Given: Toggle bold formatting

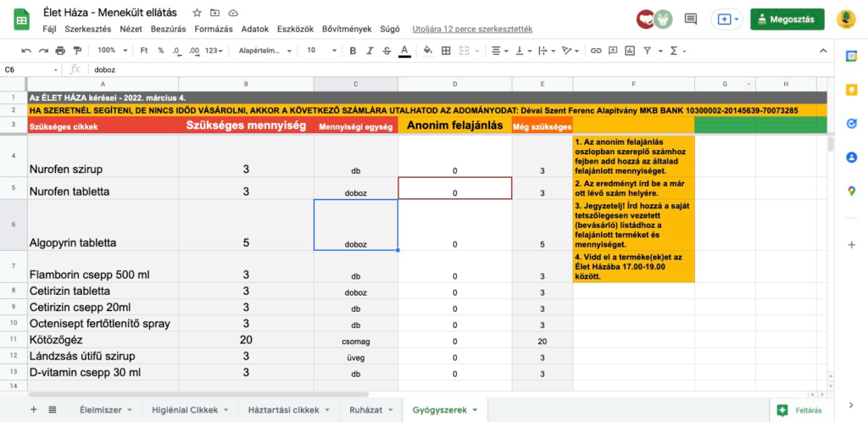Looking at the screenshot, I should (x=353, y=51).
